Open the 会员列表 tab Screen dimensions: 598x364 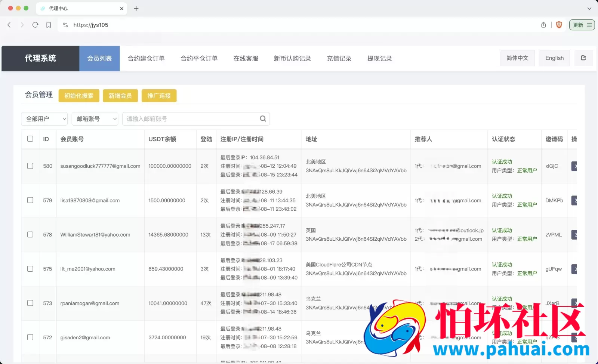pos(99,58)
